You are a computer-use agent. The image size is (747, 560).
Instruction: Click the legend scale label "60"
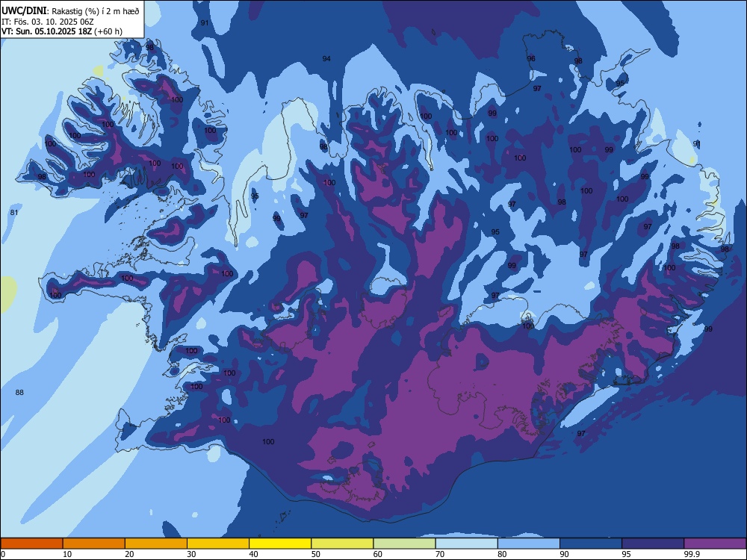(378, 554)
